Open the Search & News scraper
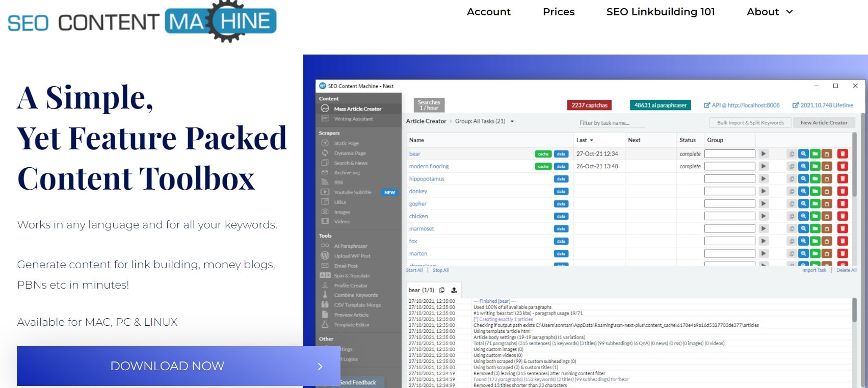 tap(351, 163)
